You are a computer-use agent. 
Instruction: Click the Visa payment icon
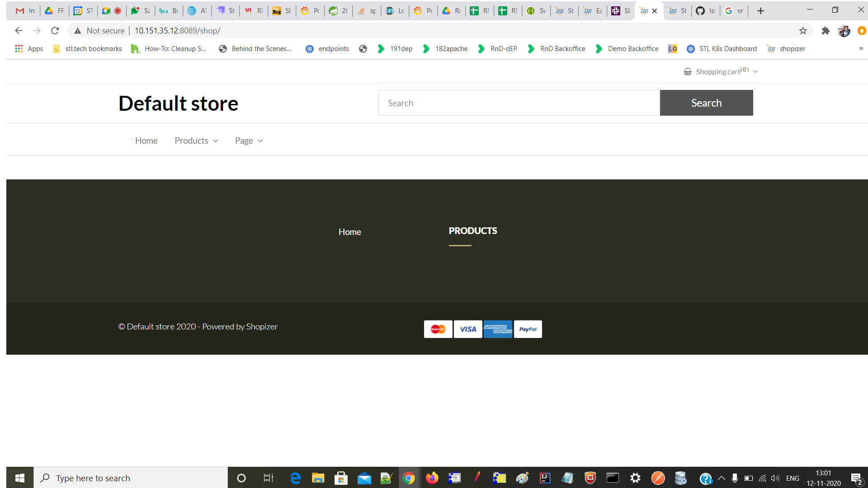(x=467, y=329)
